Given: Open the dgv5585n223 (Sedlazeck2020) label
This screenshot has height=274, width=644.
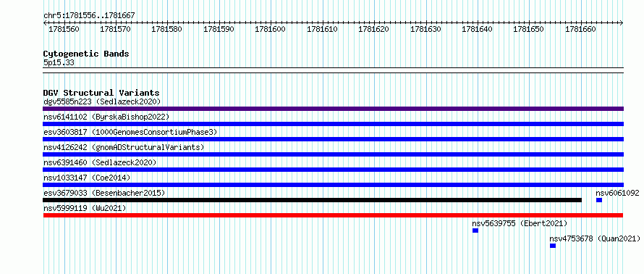Looking at the screenshot, I should pyautogui.click(x=102, y=101).
